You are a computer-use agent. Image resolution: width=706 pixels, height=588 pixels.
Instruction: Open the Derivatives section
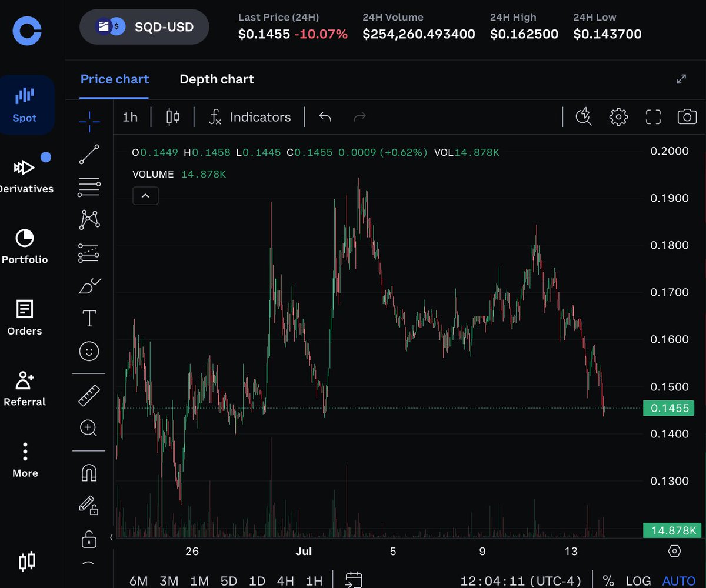(x=25, y=175)
